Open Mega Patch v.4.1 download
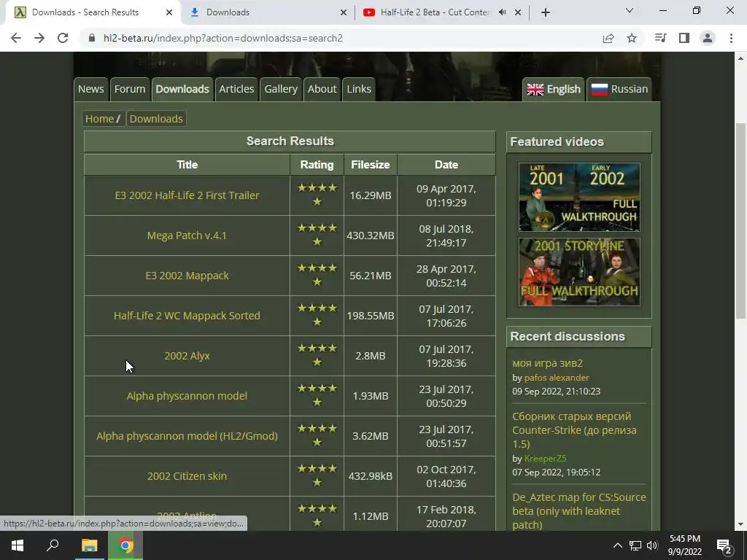The image size is (747, 560). [187, 236]
